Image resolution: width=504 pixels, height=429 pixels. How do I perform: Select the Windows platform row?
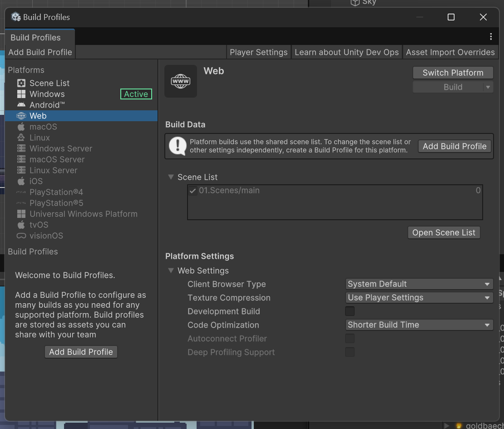pyautogui.click(x=81, y=94)
